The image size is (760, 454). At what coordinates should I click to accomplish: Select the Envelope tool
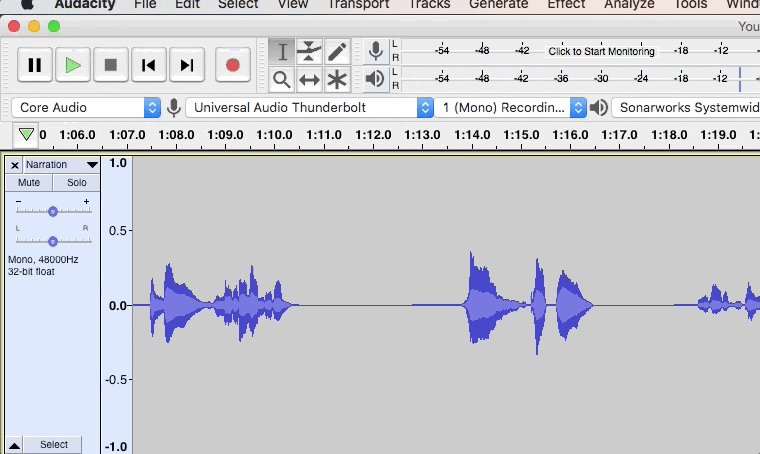coord(310,51)
